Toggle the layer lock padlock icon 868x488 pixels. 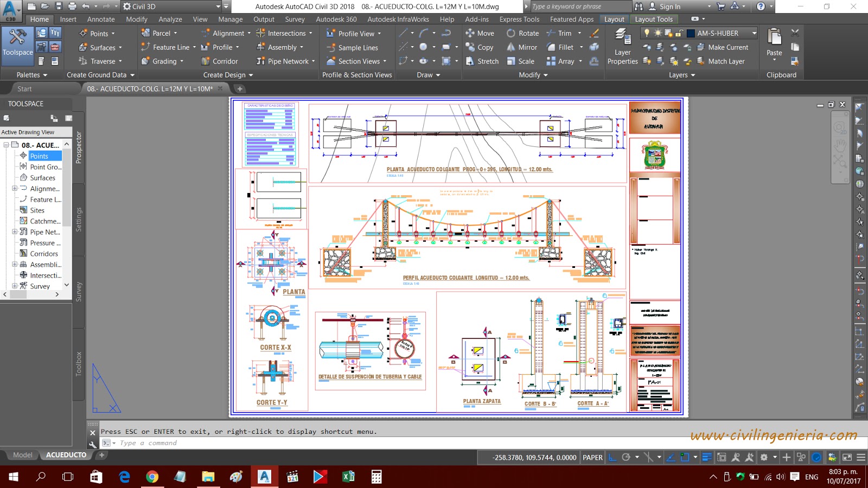point(679,33)
